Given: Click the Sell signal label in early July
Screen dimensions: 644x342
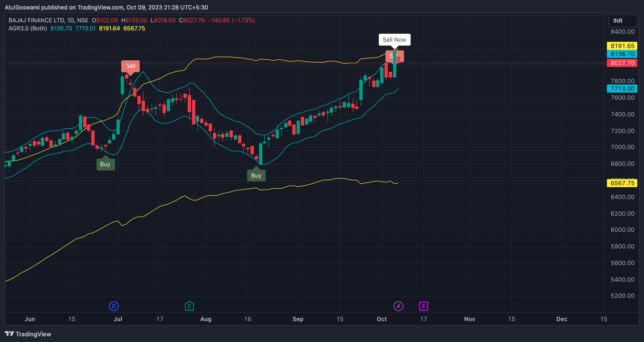Looking at the screenshot, I should [x=130, y=66].
